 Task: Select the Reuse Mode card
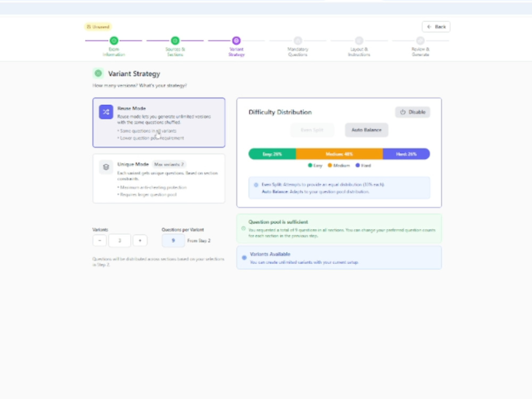coord(159,123)
